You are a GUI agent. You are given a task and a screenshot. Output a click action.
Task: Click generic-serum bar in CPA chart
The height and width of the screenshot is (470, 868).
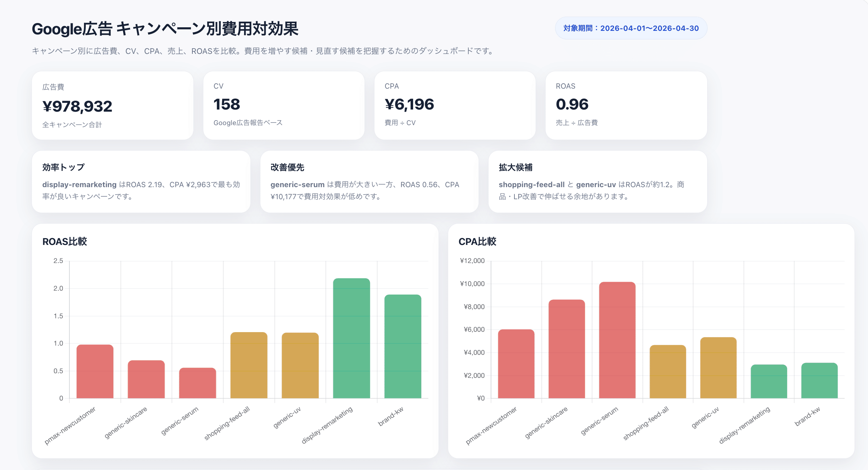tap(617, 340)
